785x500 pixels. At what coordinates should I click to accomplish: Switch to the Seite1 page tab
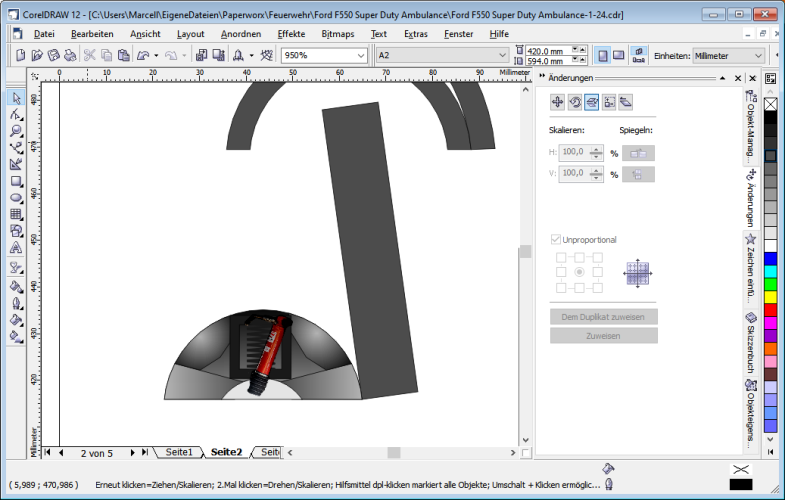tap(179, 452)
